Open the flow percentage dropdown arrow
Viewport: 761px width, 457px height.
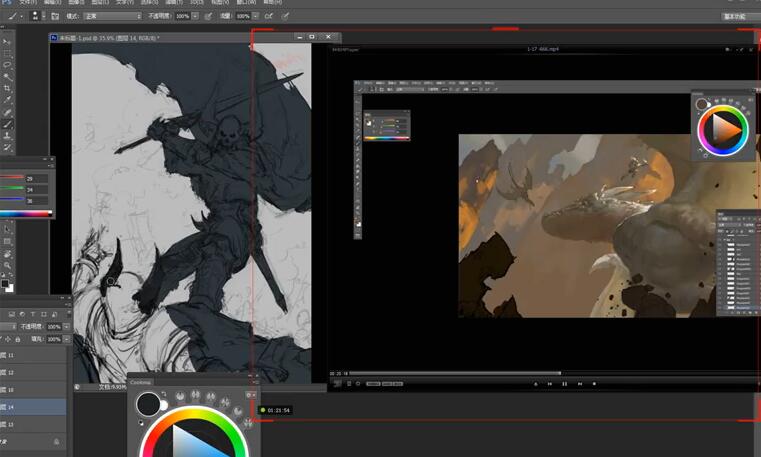(x=255, y=16)
